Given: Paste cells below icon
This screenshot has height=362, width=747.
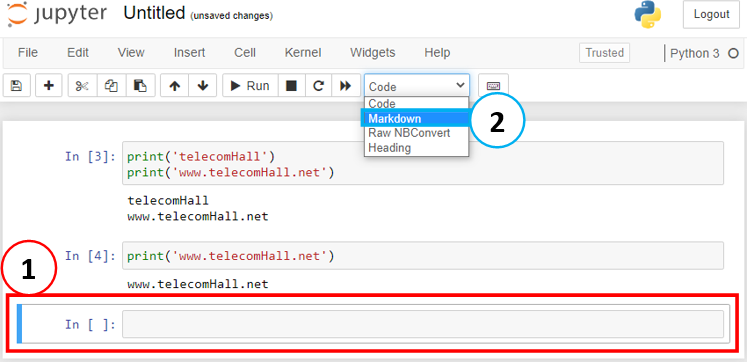Looking at the screenshot, I should click(141, 86).
